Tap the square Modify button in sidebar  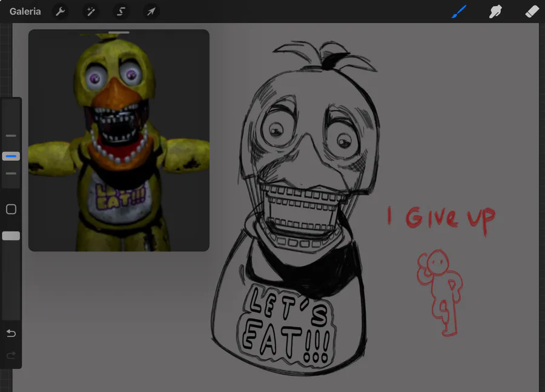11,209
